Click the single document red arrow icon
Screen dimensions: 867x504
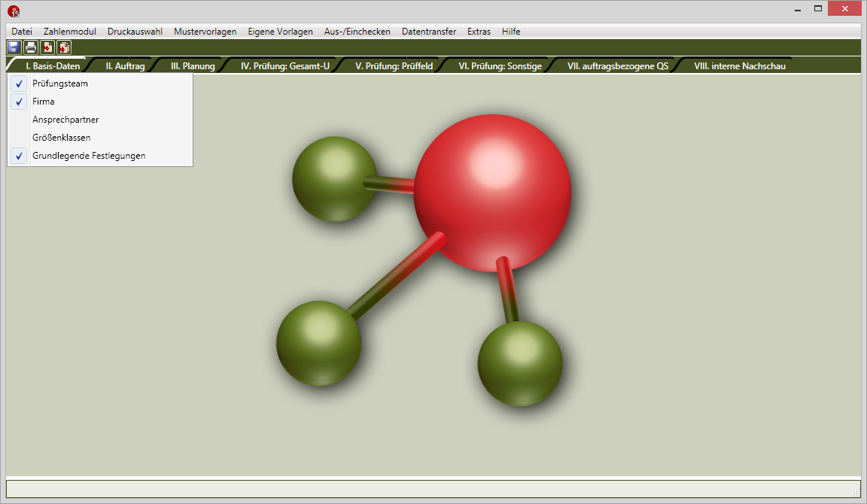pyautogui.click(x=47, y=47)
